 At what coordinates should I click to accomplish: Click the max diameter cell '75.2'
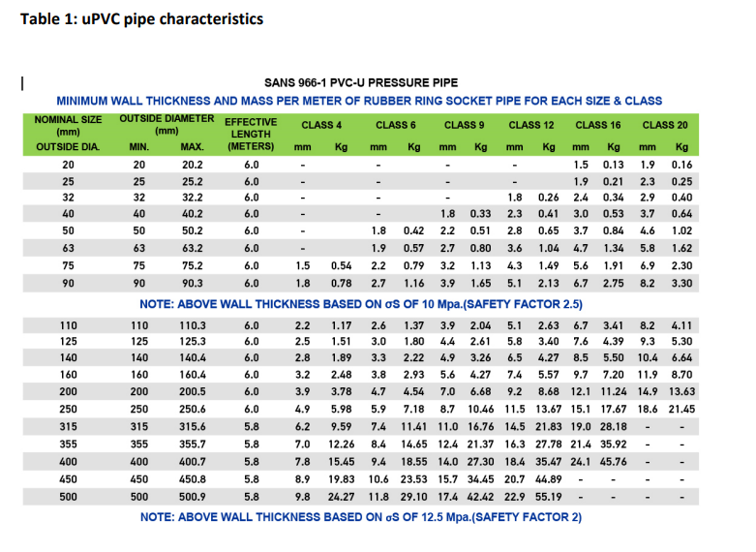coord(193,265)
